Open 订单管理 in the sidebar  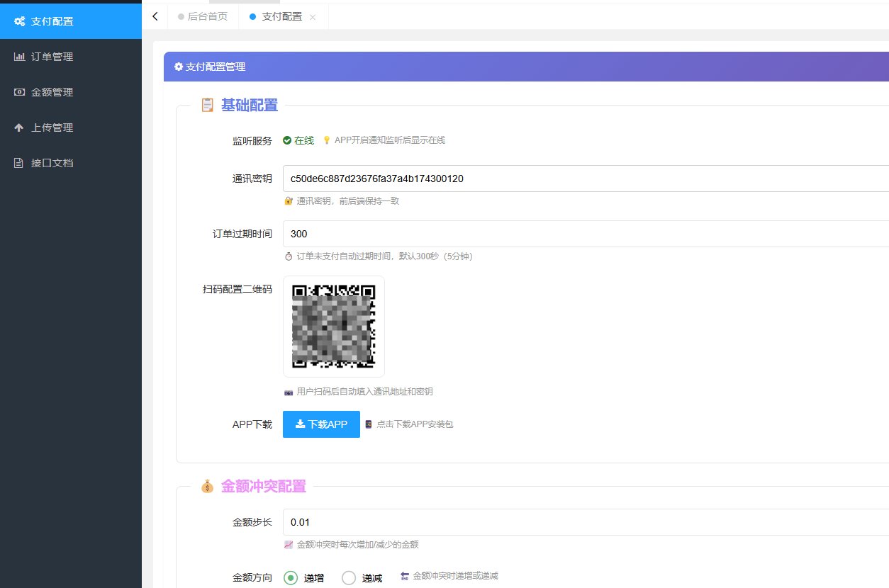coord(71,57)
